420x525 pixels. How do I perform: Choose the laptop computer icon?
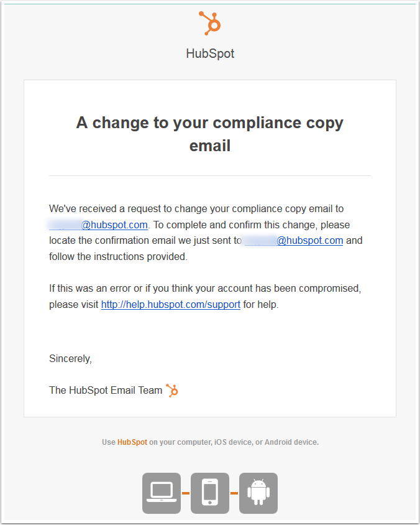pyautogui.click(x=162, y=493)
